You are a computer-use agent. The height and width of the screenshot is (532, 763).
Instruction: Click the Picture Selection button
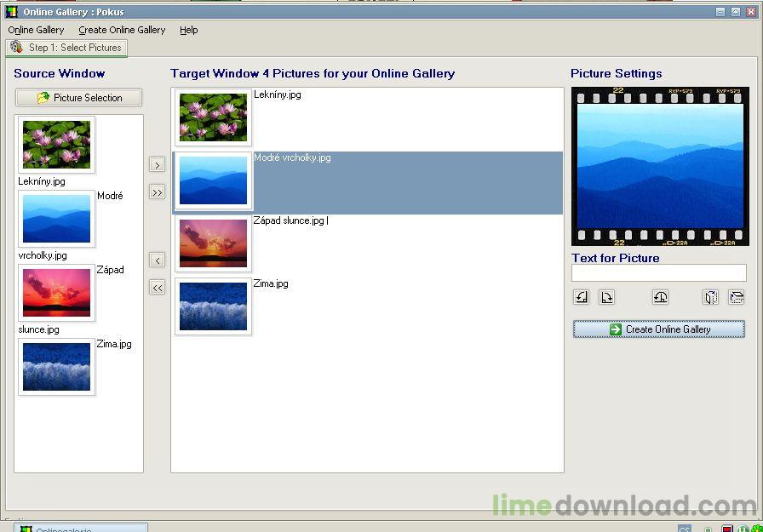tap(79, 97)
